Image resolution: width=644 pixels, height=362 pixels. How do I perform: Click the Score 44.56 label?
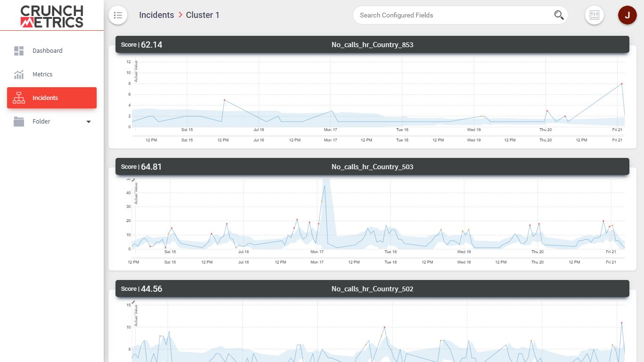(141, 288)
